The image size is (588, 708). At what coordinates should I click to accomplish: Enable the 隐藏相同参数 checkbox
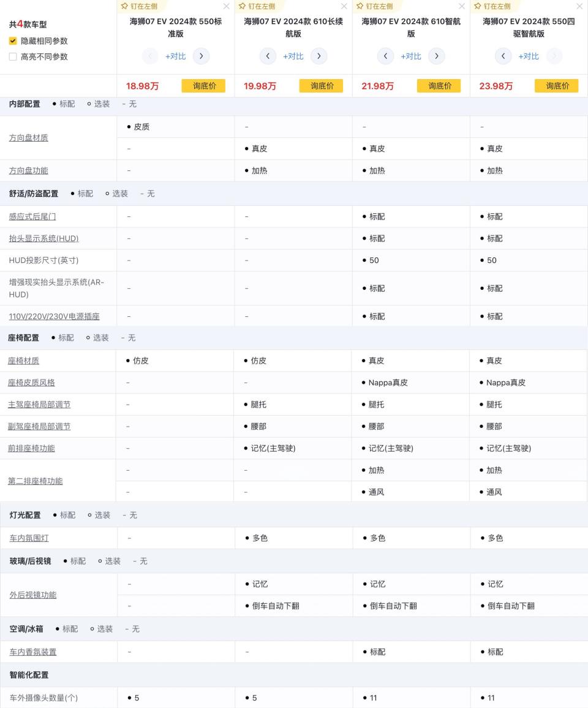13,41
